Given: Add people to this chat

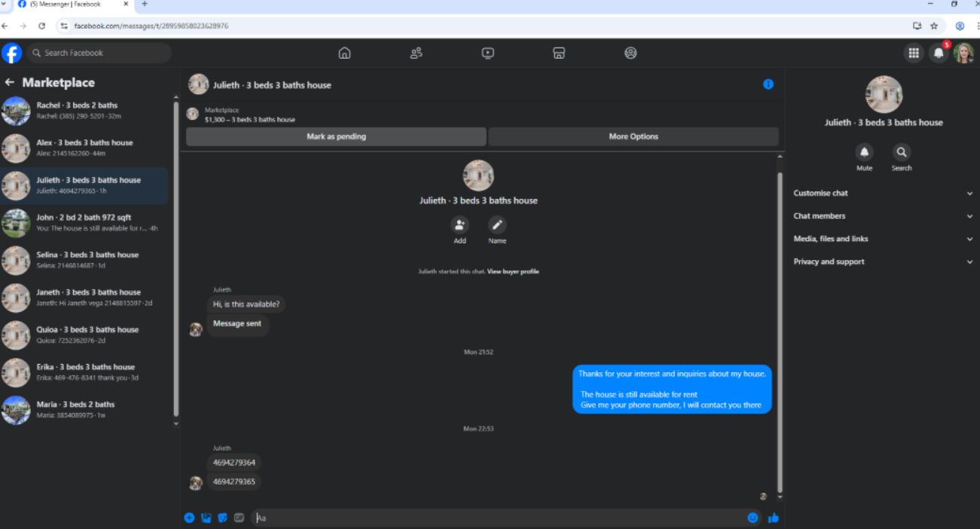Looking at the screenshot, I should pos(459,225).
